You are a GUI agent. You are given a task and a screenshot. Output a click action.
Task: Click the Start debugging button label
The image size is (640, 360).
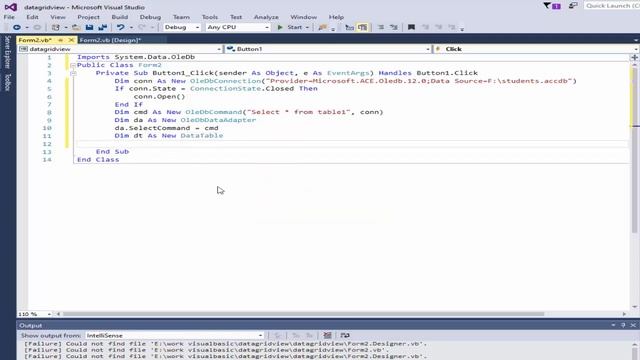[295, 27]
